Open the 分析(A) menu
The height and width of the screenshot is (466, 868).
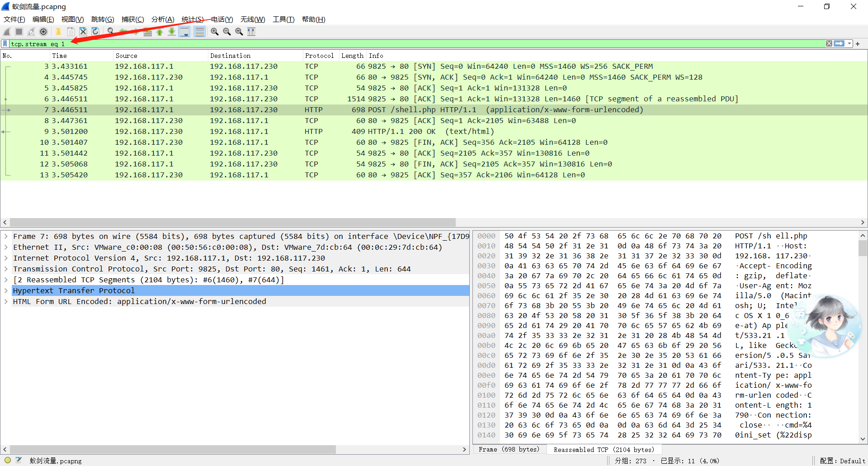162,19
